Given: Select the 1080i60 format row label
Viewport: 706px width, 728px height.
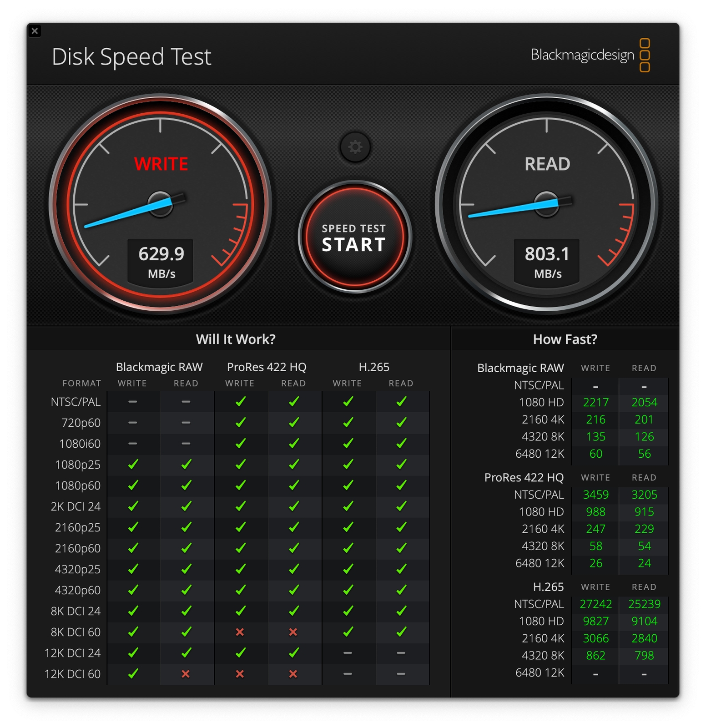Looking at the screenshot, I should [80, 444].
